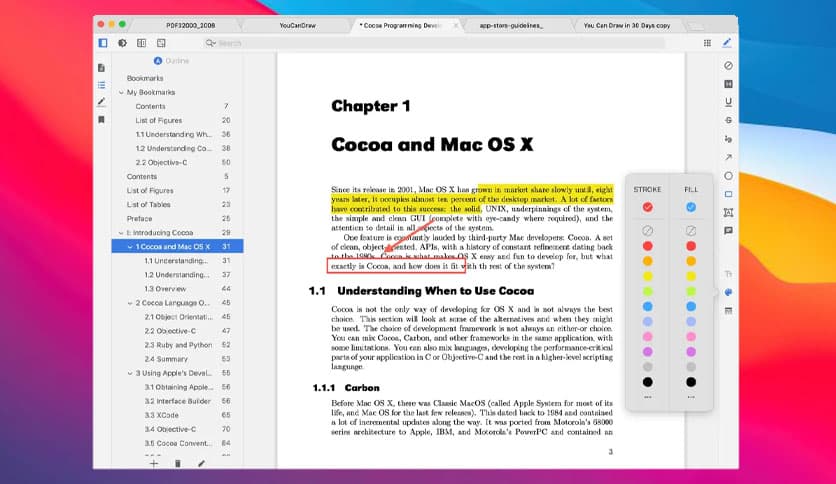Select the highlight text tool
The width and height of the screenshot is (836, 484).
(728, 84)
